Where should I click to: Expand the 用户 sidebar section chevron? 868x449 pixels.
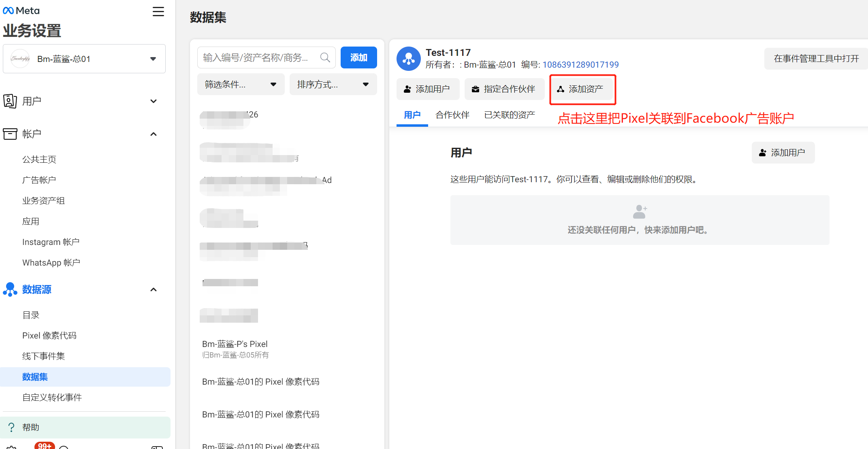(154, 101)
